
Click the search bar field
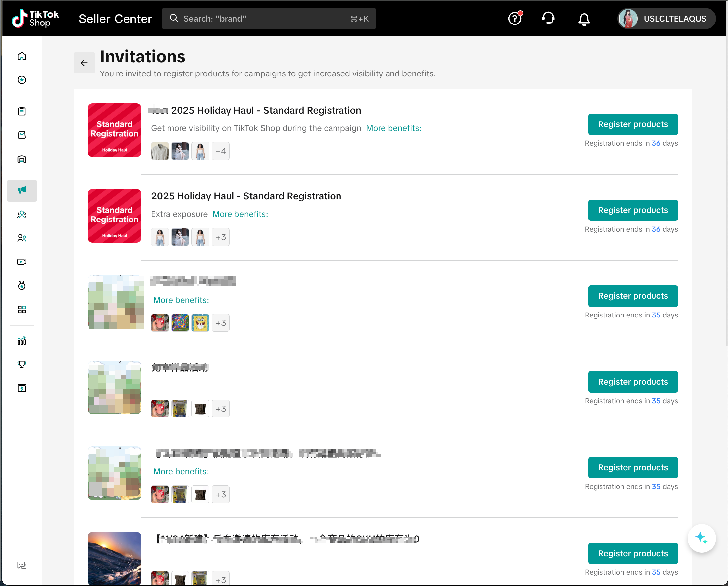click(268, 19)
